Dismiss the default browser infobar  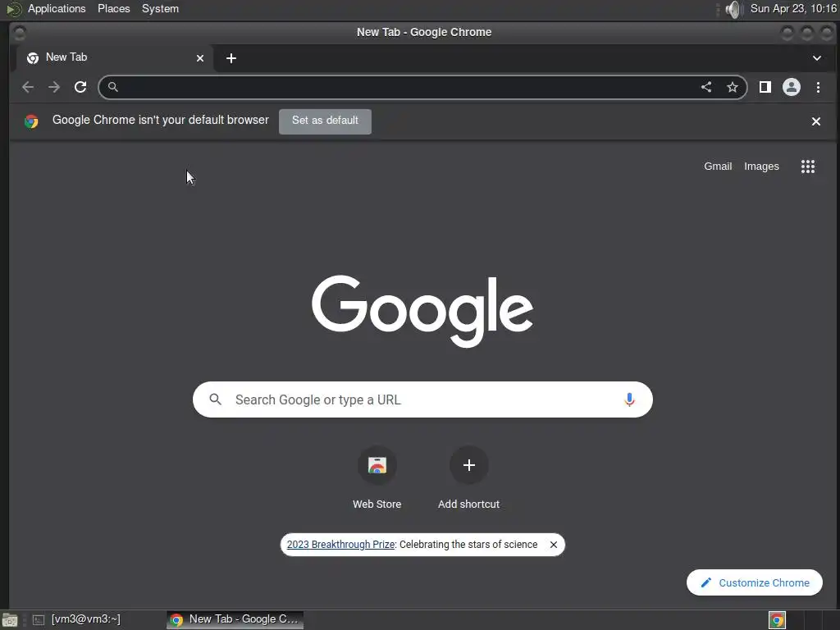(x=816, y=121)
